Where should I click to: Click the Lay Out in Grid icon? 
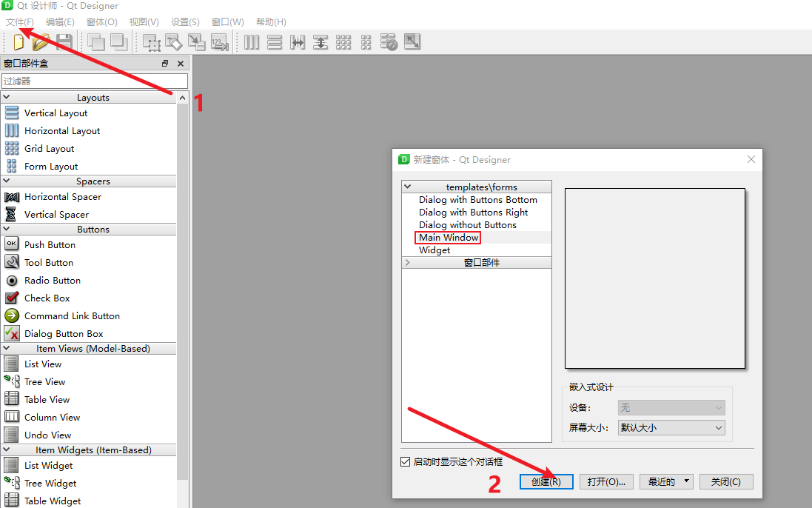pyautogui.click(x=343, y=42)
